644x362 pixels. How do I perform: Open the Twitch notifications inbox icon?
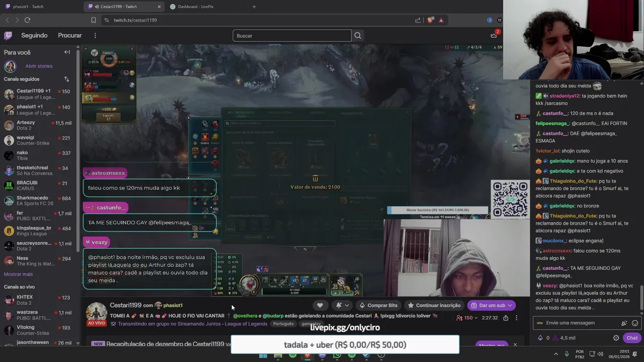(494, 35)
